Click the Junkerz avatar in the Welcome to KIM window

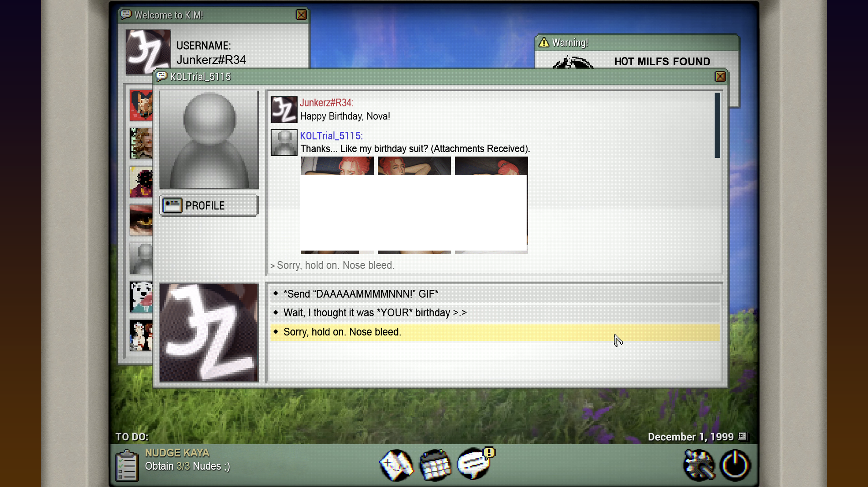(x=148, y=52)
